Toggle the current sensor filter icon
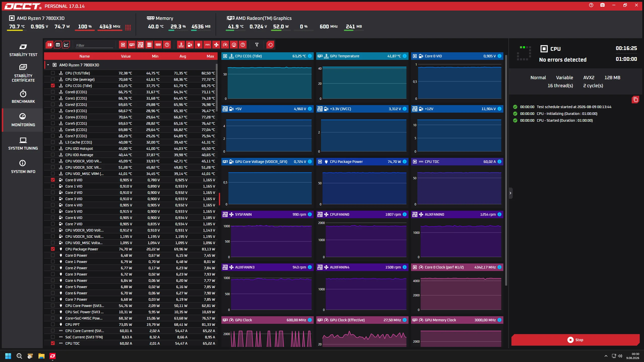This screenshot has width=644, height=362. 208,45
